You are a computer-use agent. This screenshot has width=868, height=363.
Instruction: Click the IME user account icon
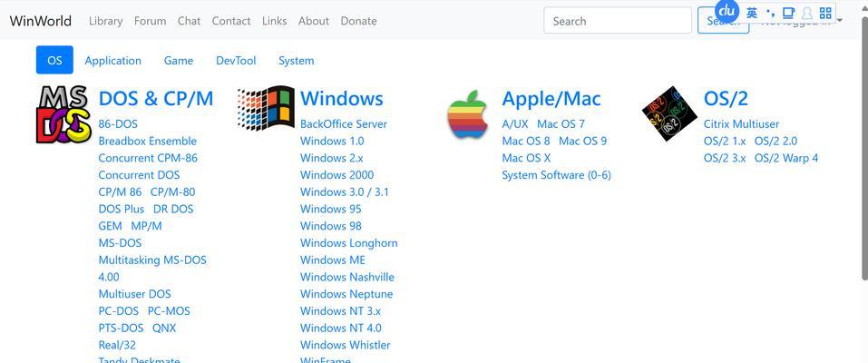807,13
